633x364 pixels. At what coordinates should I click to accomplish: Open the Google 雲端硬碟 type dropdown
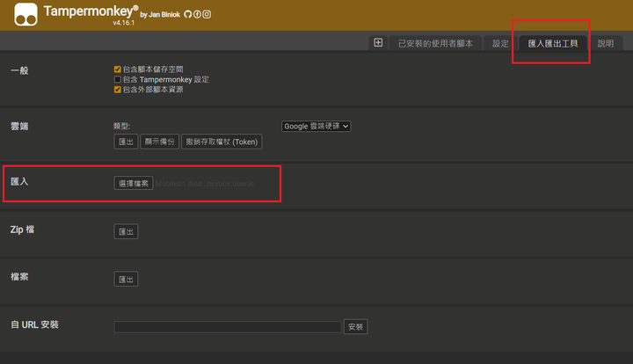pyautogui.click(x=316, y=127)
